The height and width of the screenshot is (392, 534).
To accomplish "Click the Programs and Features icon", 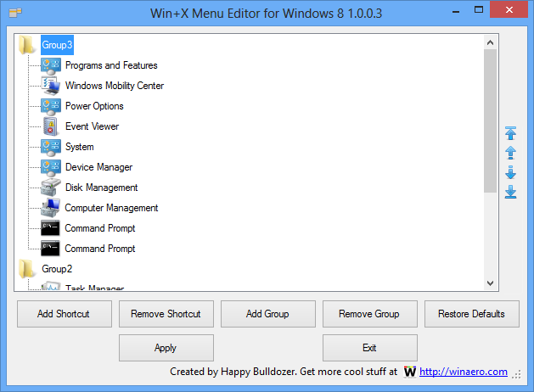I will point(51,65).
